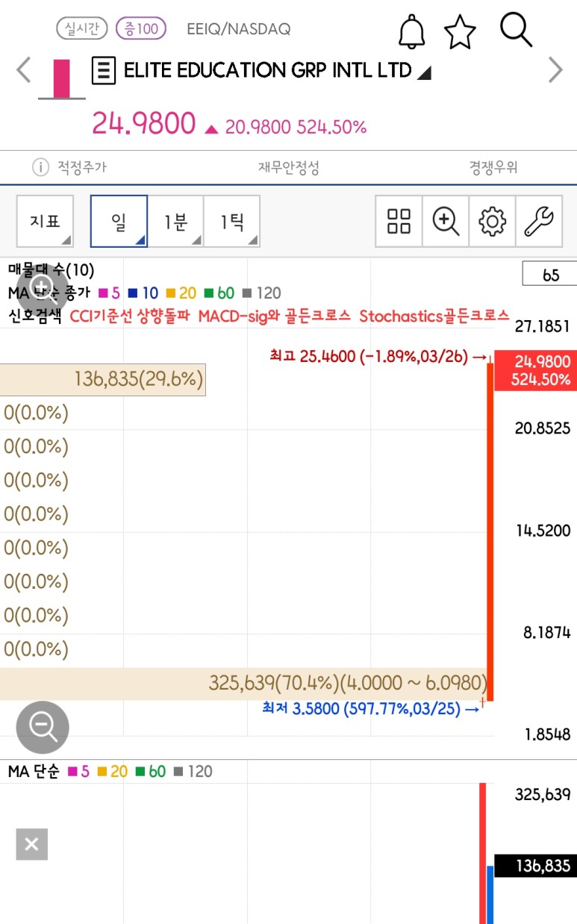Viewport: 577px width, 924px height.
Task: Click the Stochastics골든크로스 signal
Action: (x=434, y=316)
